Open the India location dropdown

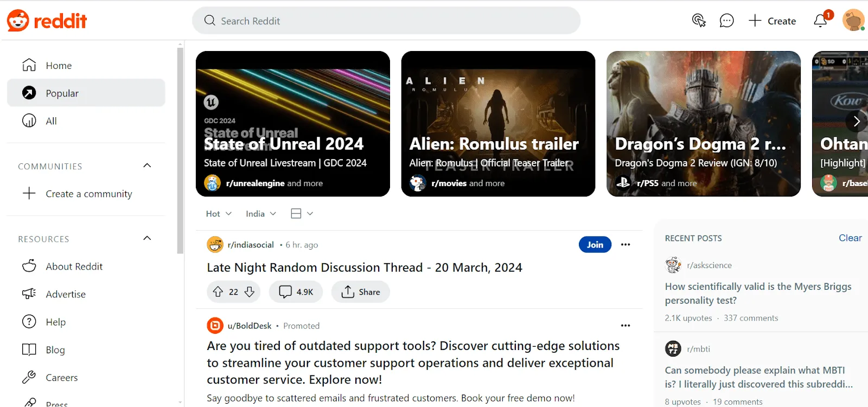click(261, 214)
